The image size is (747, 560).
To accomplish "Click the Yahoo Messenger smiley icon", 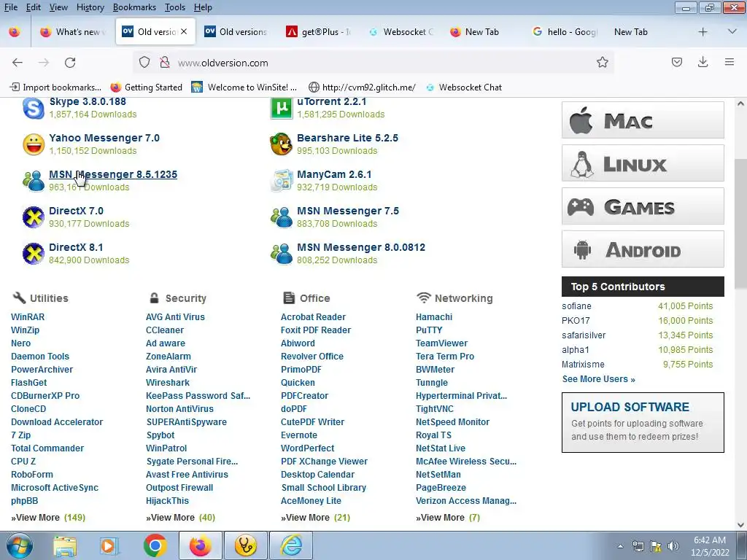I will 34,144.
